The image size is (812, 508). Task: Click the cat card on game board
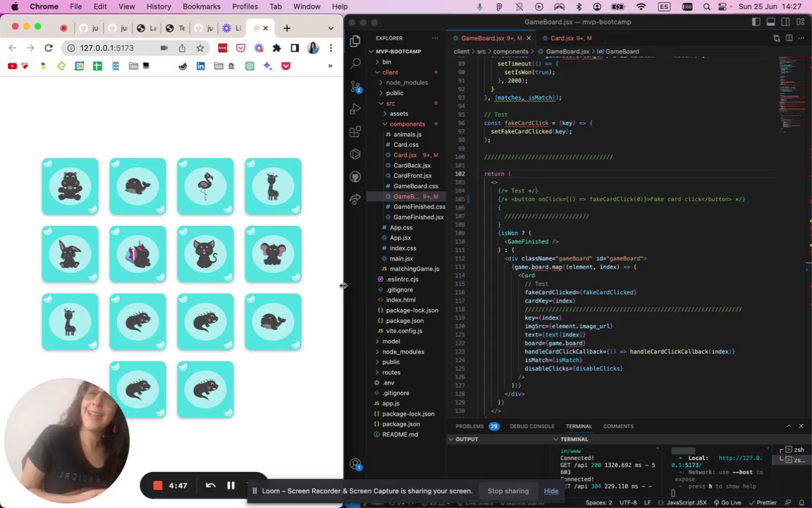click(x=206, y=254)
